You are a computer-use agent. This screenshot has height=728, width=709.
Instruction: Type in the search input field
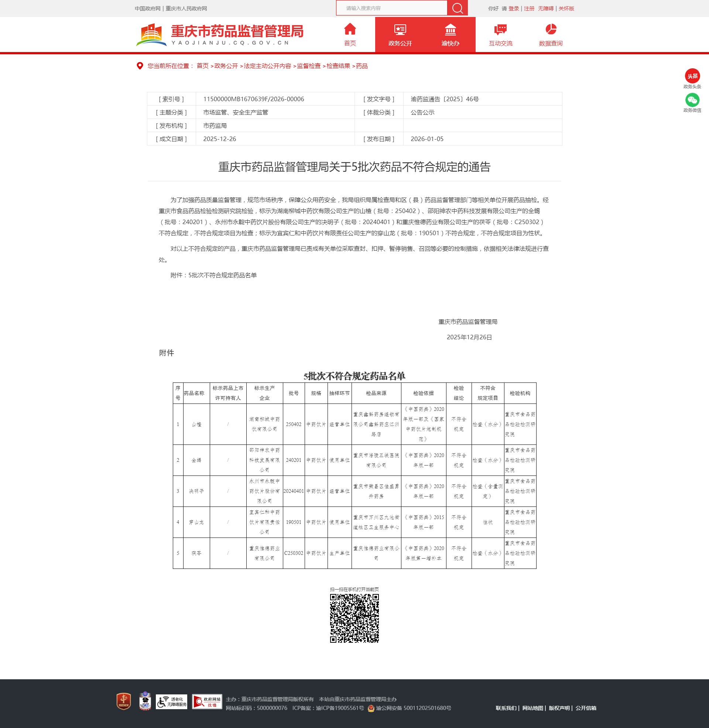[x=391, y=8]
